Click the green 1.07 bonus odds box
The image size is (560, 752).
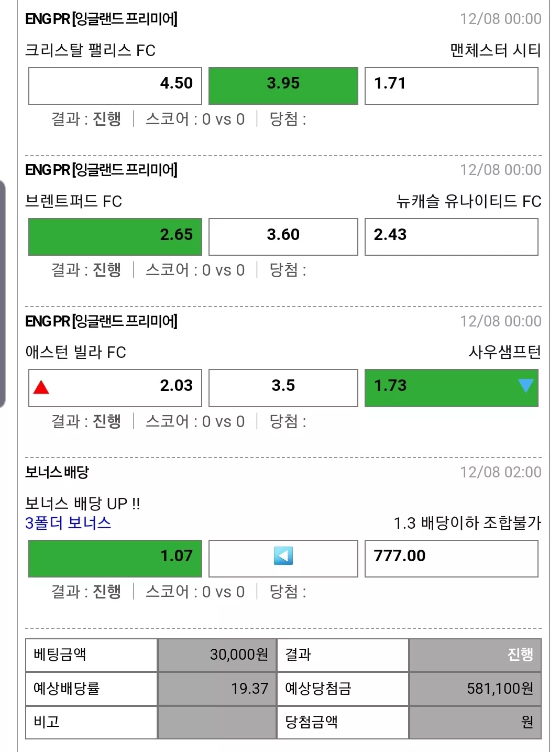click(x=115, y=559)
